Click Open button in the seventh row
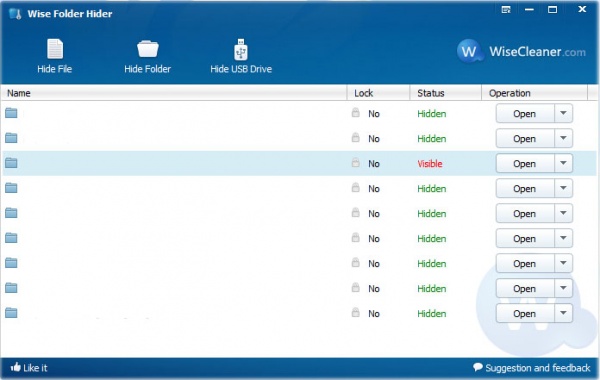600x380 pixels. coord(525,263)
